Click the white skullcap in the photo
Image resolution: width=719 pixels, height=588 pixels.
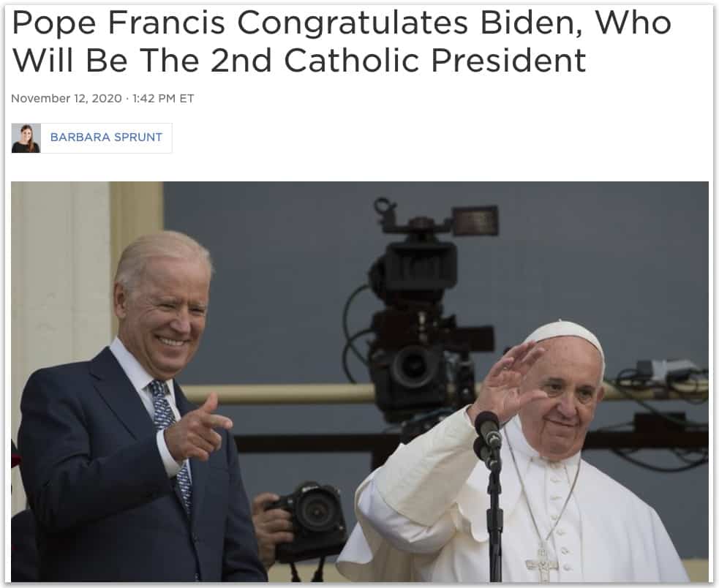(x=565, y=336)
